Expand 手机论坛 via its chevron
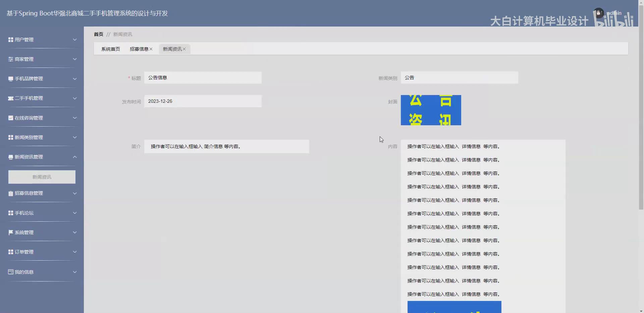The width and height of the screenshot is (644, 313). tap(75, 213)
